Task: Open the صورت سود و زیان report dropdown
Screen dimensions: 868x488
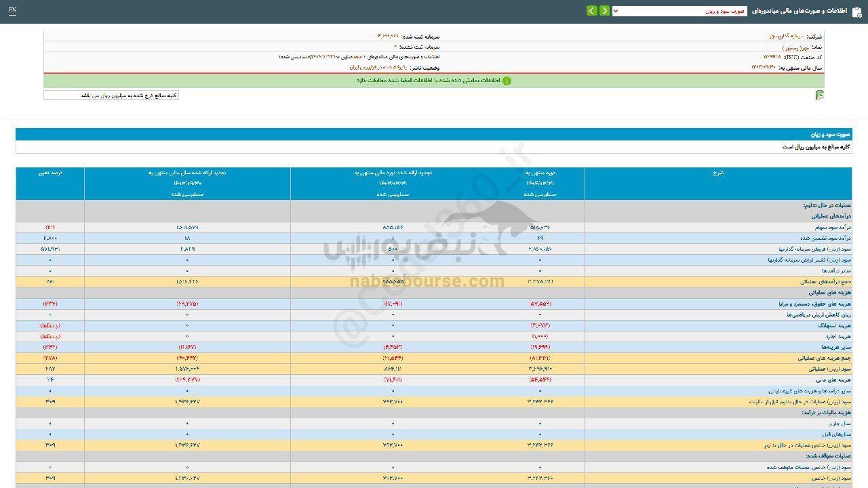Action: (x=679, y=11)
